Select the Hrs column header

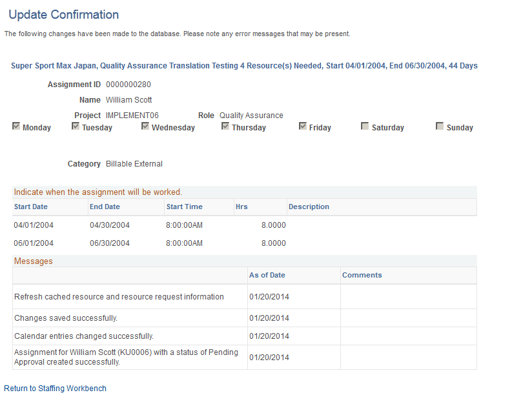(x=243, y=207)
